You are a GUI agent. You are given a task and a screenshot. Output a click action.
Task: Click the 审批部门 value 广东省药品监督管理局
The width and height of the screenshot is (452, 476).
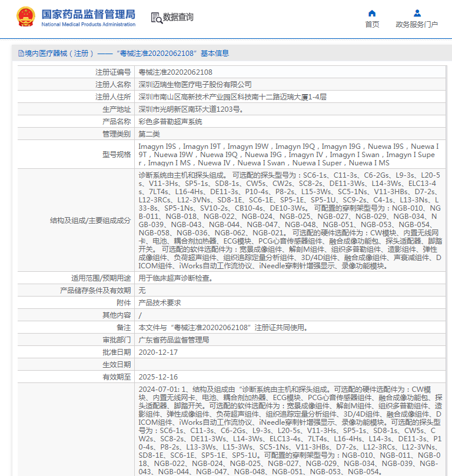(x=174, y=340)
